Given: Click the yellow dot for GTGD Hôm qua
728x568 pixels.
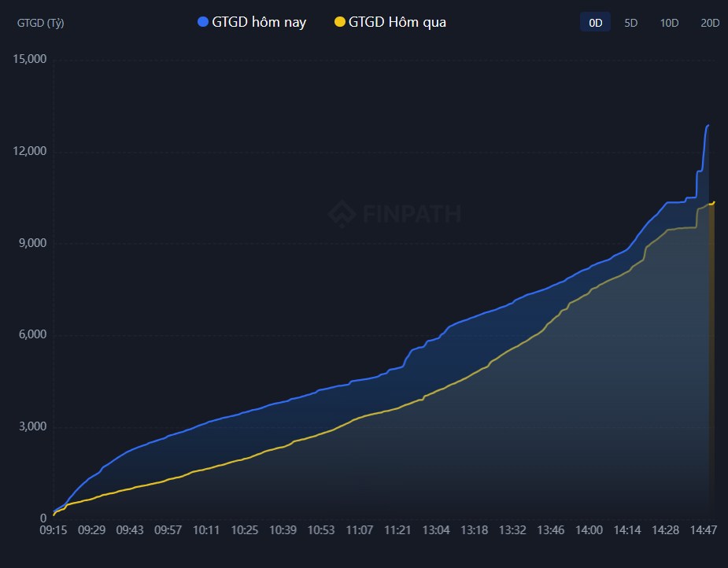Looking at the screenshot, I should click(340, 22).
